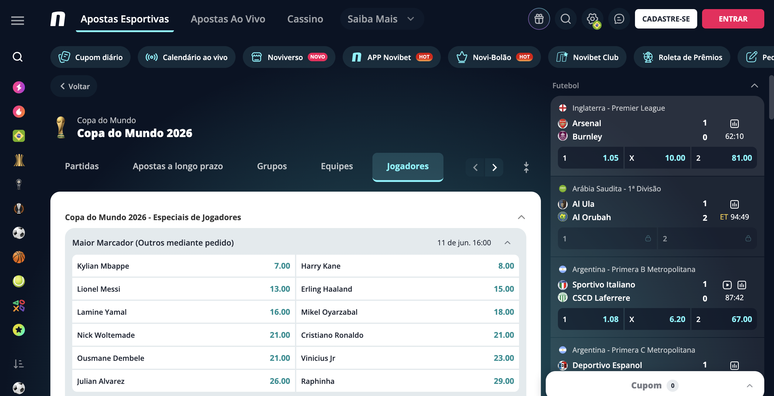Select the green star sidebar icon
Image resolution: width=774 pixels, height=396 pixels.
(19, 329)
